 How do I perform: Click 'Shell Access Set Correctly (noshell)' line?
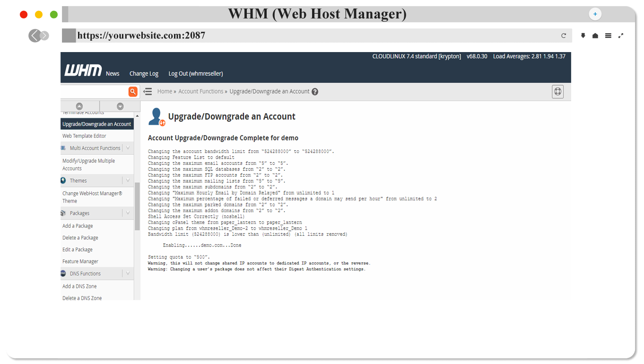coord(195,216)
